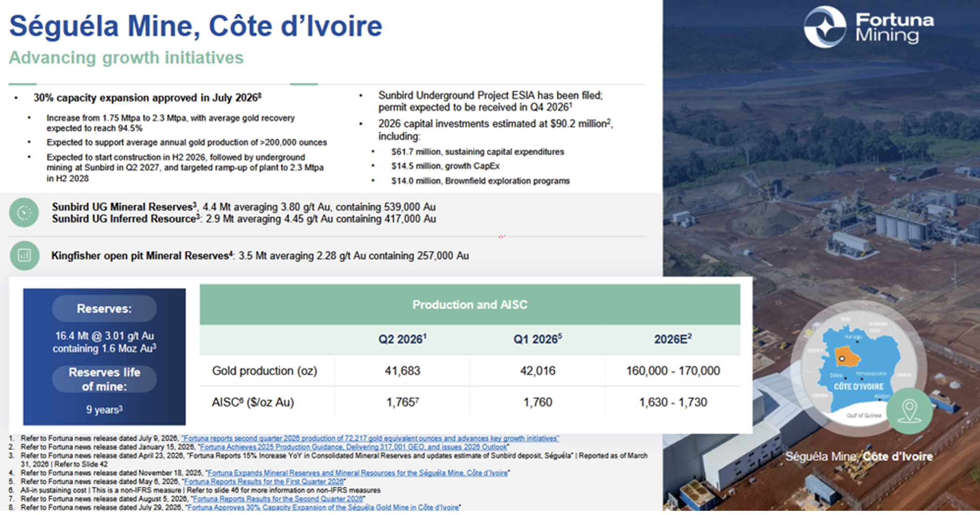Viewport: 980px width, 515px height.
Task: Click the 1,630 - 1,730 AISC guidance cell
Action: [x=673, y=402]
